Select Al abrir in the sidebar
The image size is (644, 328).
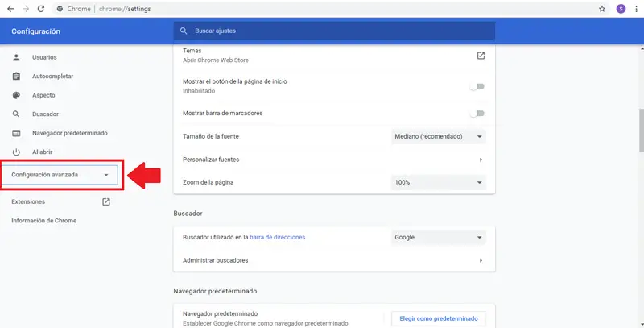click(43, 152)
